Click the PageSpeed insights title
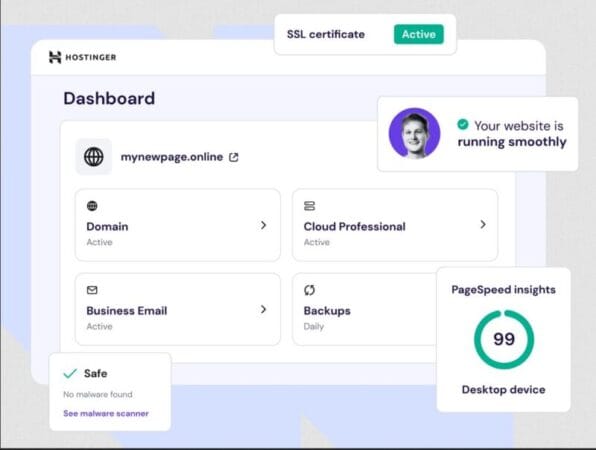 click(x=504, y=290)
